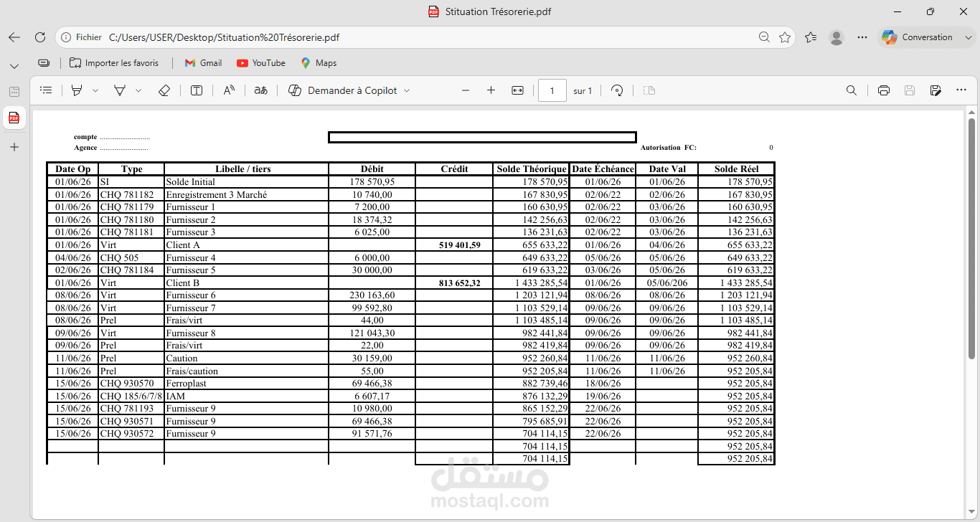Select the Client B credit 813 652,32

pos(460,283)
